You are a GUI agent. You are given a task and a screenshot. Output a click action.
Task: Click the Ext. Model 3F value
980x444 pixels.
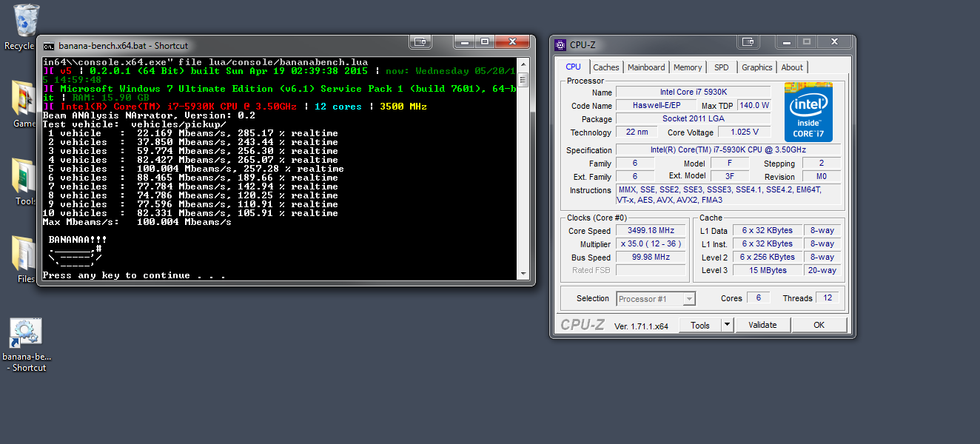tap(730, 177)
